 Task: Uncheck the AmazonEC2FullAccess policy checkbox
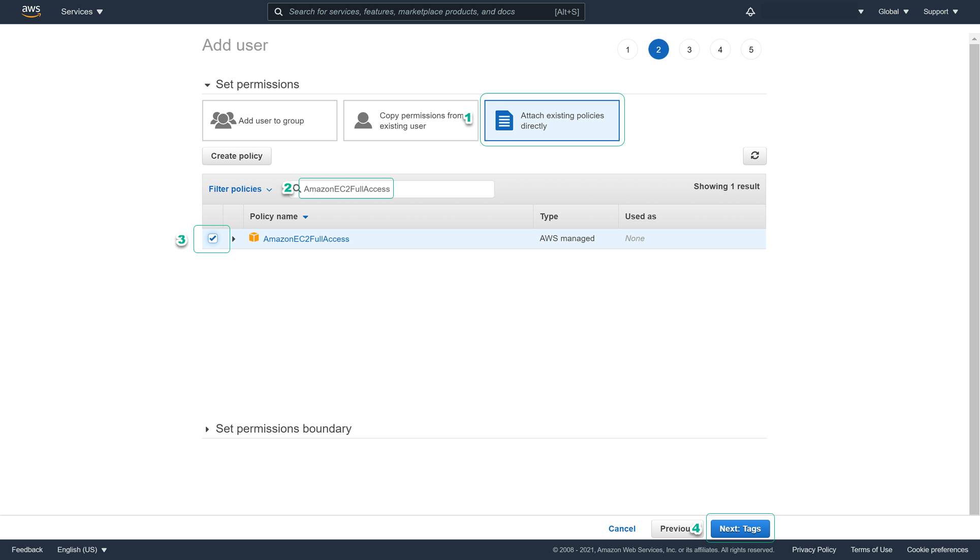pos(212,238)
